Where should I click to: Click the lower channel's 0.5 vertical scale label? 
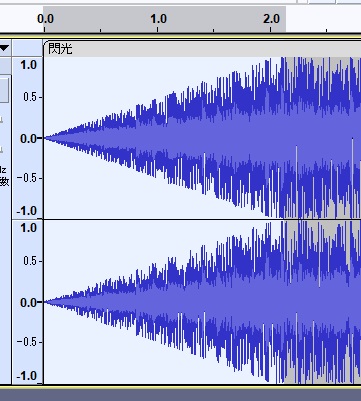click(x=30, y=261)
